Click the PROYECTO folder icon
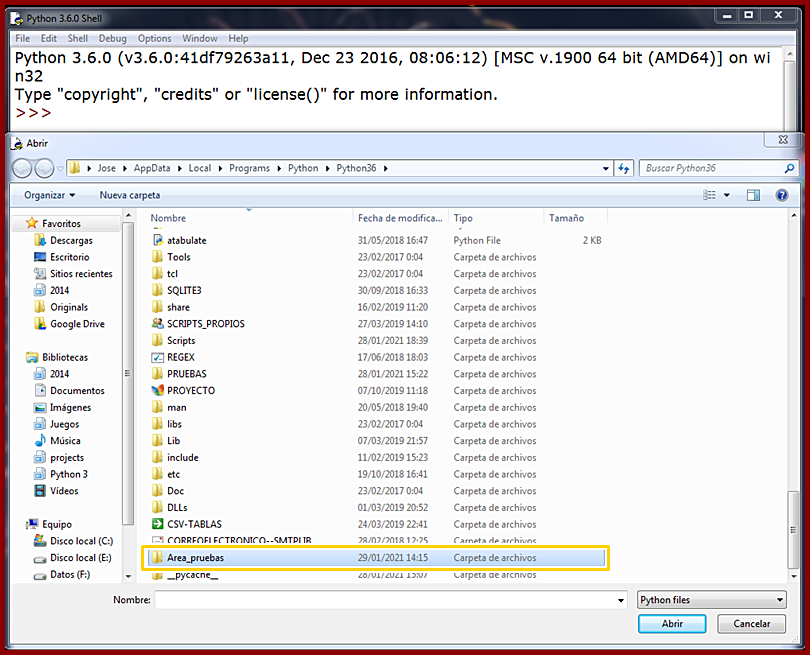This screenshot has height=655, width=810. (158, 391)
